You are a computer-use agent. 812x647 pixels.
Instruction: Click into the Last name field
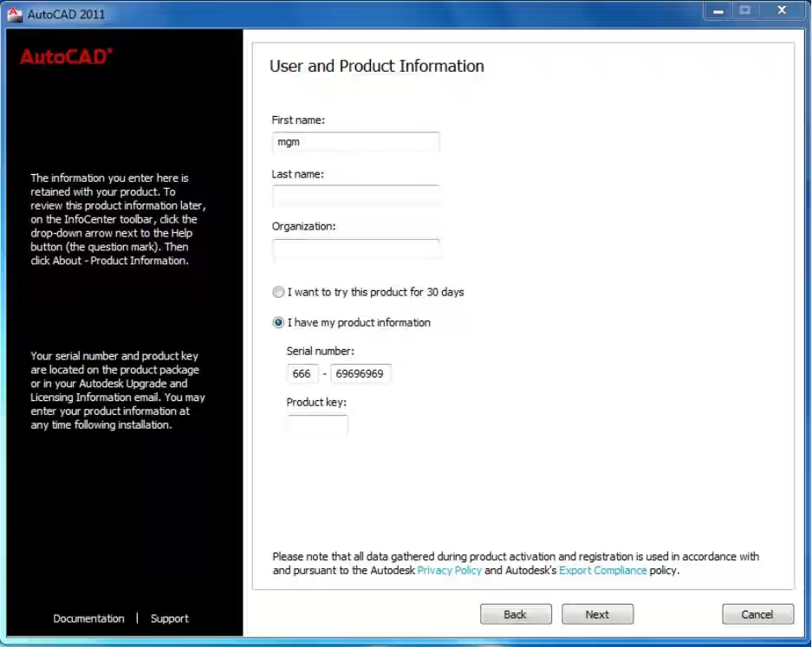point(356,195)
